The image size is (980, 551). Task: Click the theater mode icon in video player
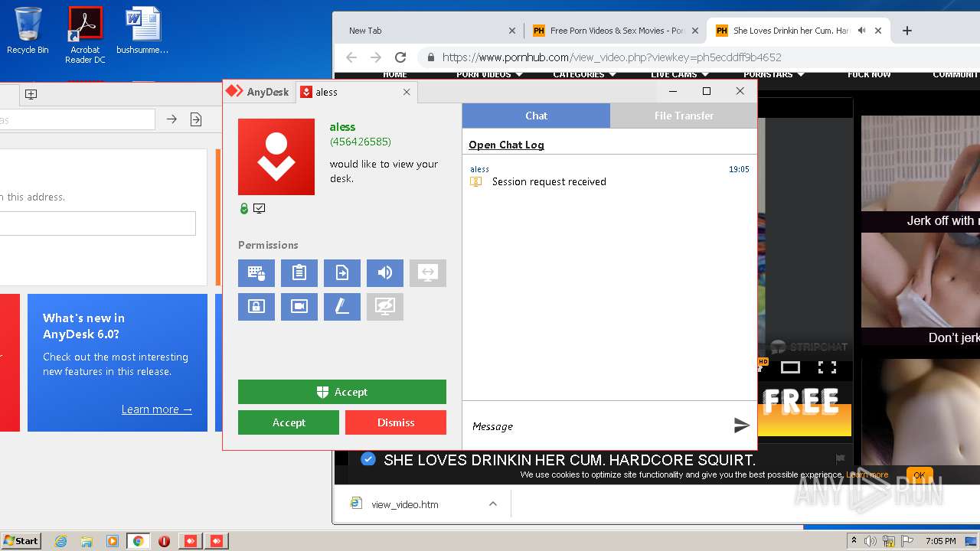point(790,367)
